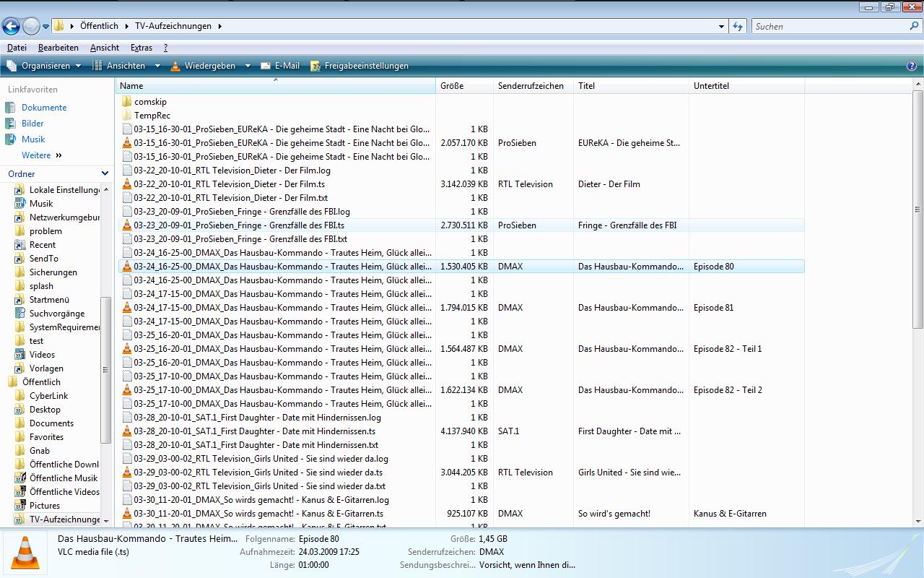Open the Organisieren dropdown
924x578 pixels.
click(x=44, y=66)
